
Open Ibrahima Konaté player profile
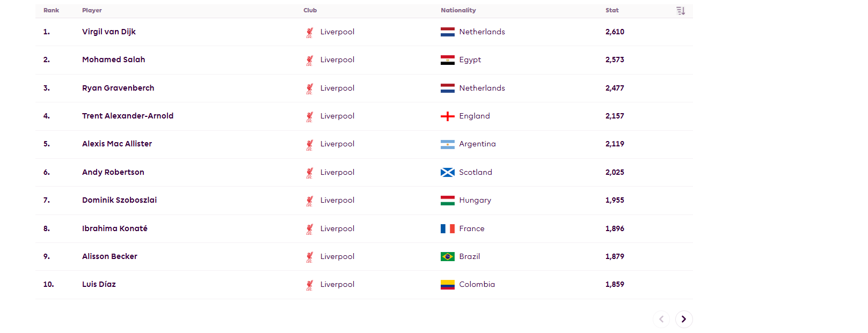coord(115,228)
